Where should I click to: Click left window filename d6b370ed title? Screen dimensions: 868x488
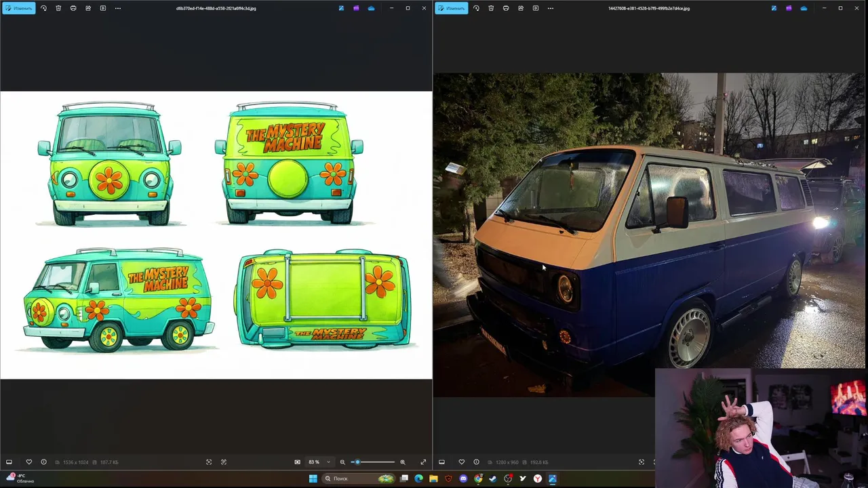click(216, 8)
